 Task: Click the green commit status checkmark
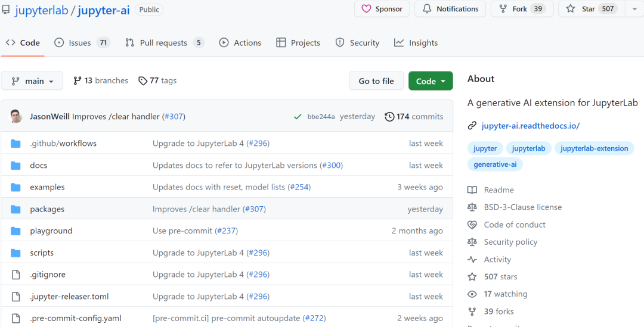coord(298,117)
